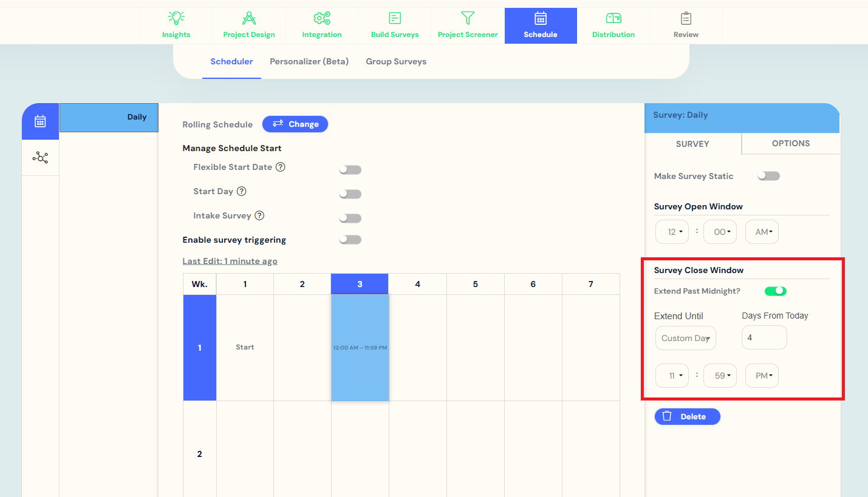Viewport: 868px width, 497px height.
Task: Click day 6 column header
Action: (533, 284)
